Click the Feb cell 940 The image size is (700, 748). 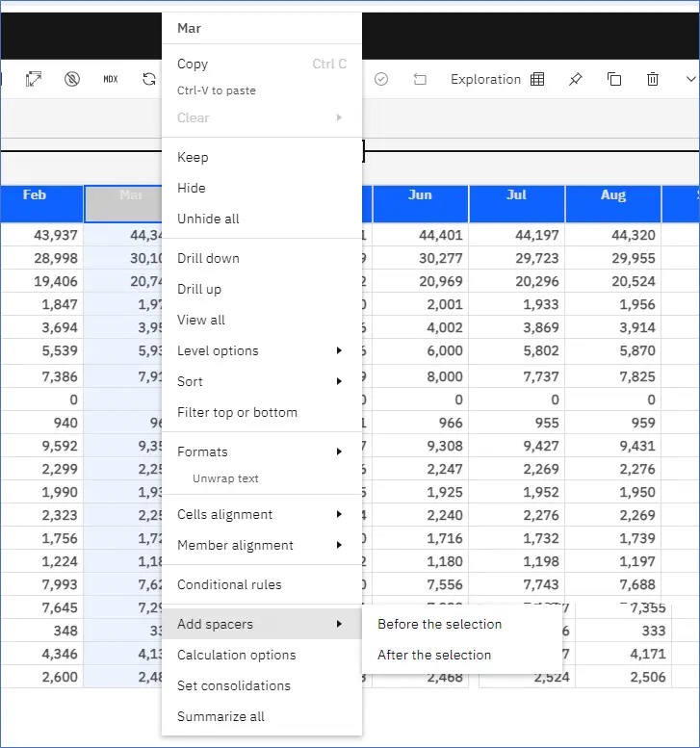click(41, 423)
